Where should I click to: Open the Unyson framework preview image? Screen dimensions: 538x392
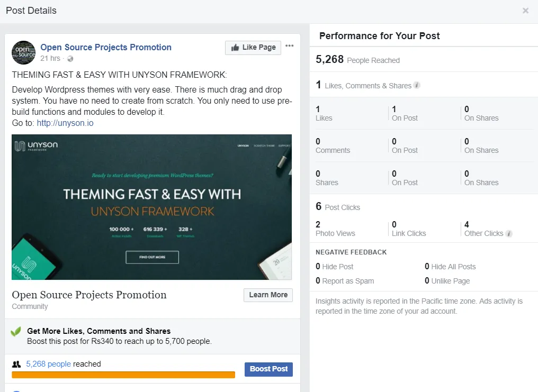pyautogui.click(x=151, y=207)
